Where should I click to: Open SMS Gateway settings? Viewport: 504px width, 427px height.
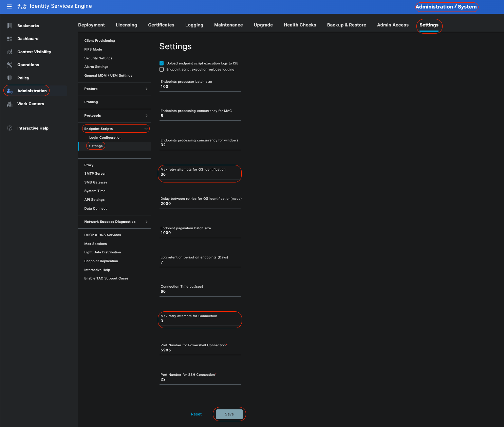point(96,182)
